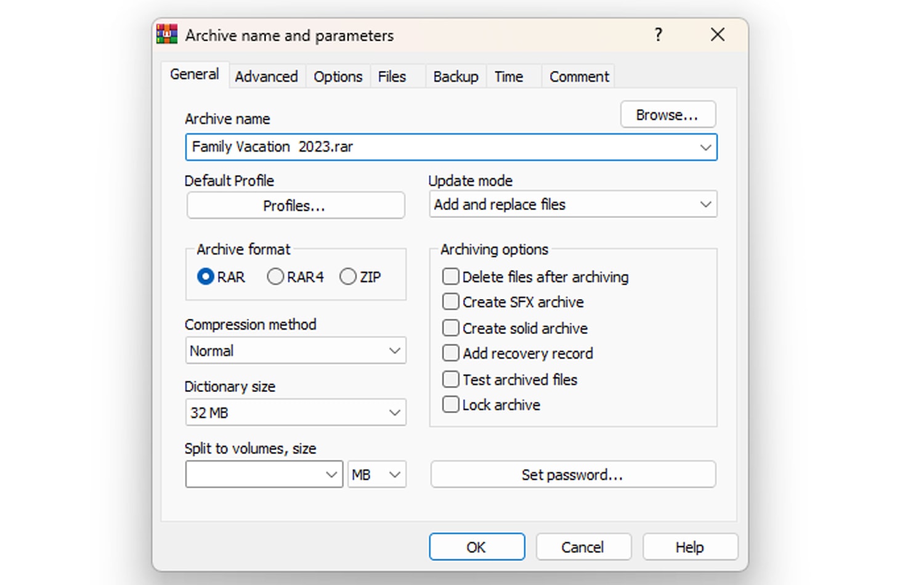Switch to the Advanced tab
924x585 pixels.
point(266,76)
